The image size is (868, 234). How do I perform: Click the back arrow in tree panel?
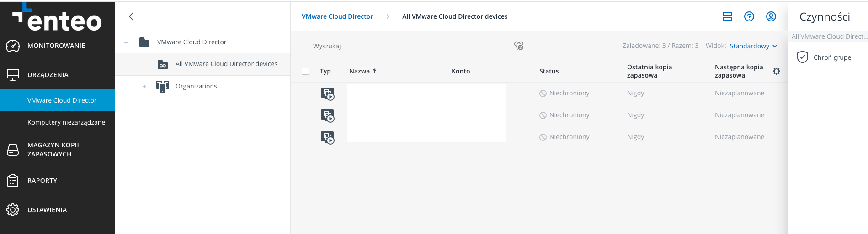point(131,16)
